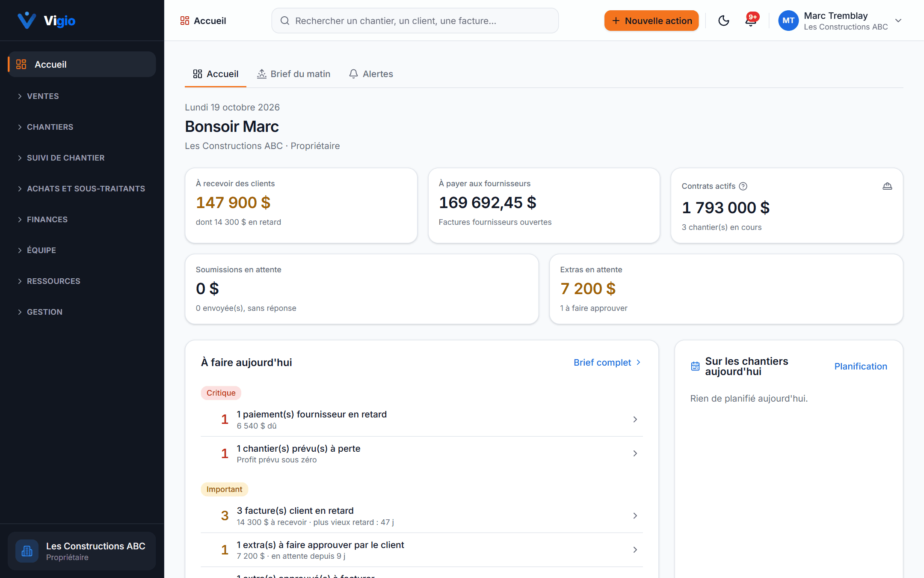This screenshot has width=924, height=578.
Task: Click the hard hat icon on Contrats actifs card
Action: click(887, 186)
